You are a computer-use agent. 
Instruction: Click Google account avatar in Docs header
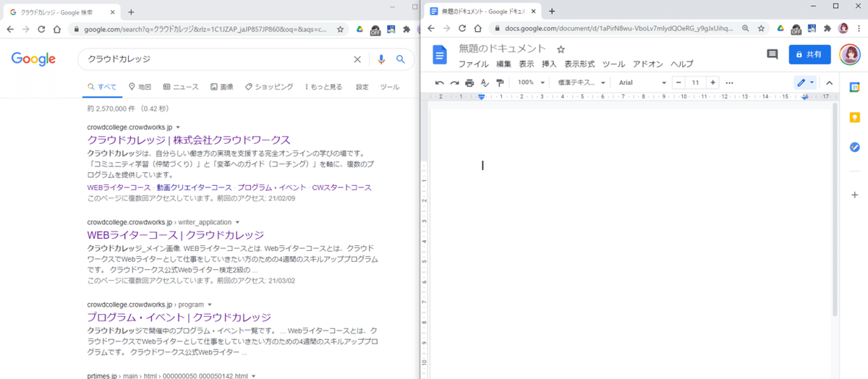pyautogui.click(x=849, y=54)
